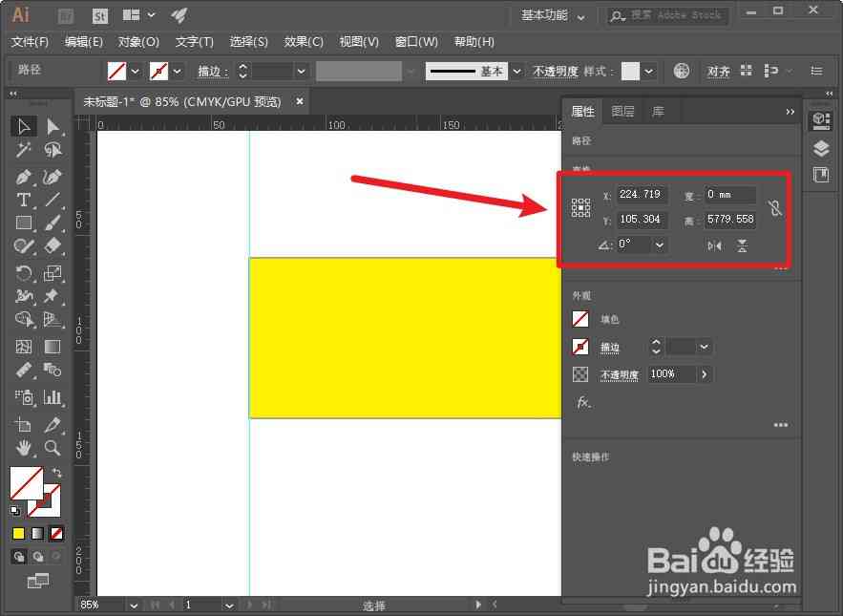Click the 填色 fill swatch in Properties
Viewport: 843px width, 616px height.
(x=580, y=319)
